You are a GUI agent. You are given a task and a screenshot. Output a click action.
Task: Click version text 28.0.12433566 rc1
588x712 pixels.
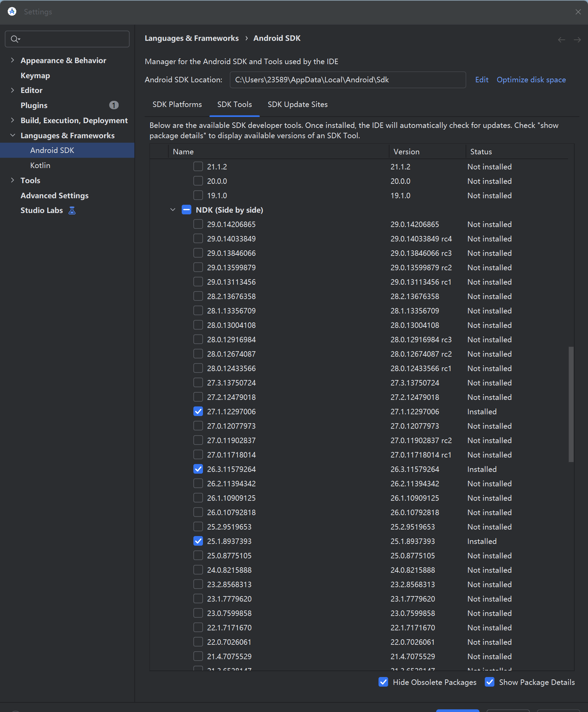(x=421, y=368)
